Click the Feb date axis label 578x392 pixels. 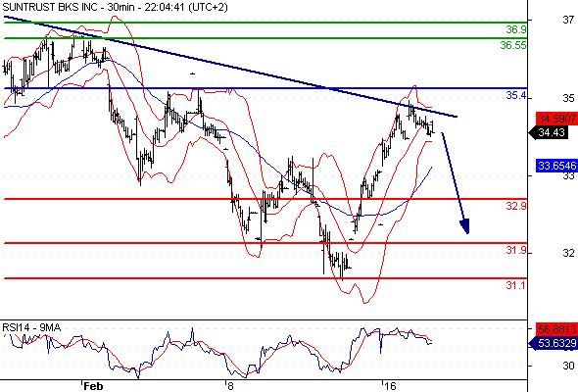pos(93,386)
